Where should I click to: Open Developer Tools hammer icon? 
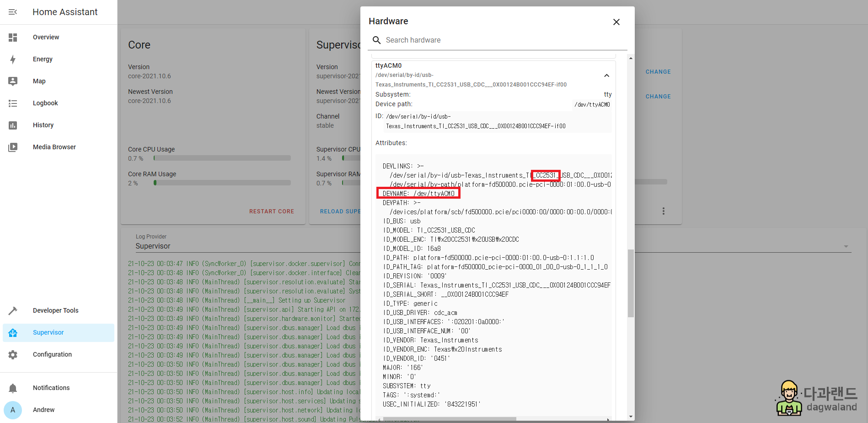click(13, 311)
